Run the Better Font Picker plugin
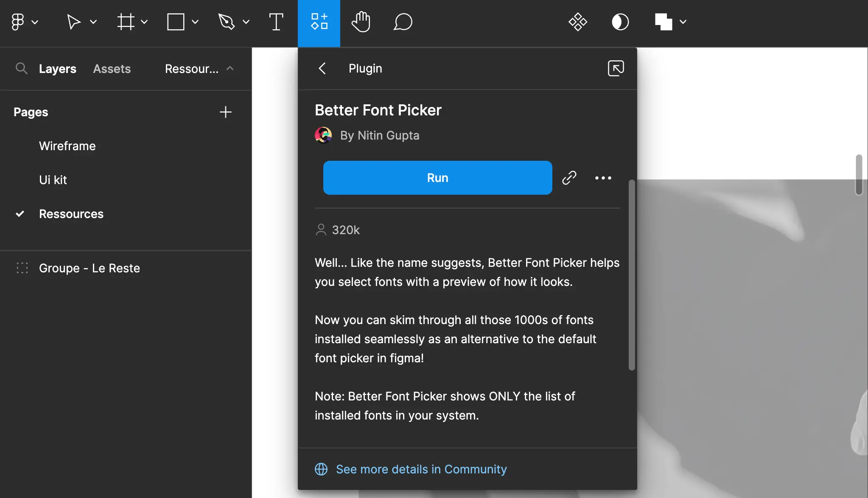This screenshot has height=498, width=868. pyautogui.click(x=438, y=178)
